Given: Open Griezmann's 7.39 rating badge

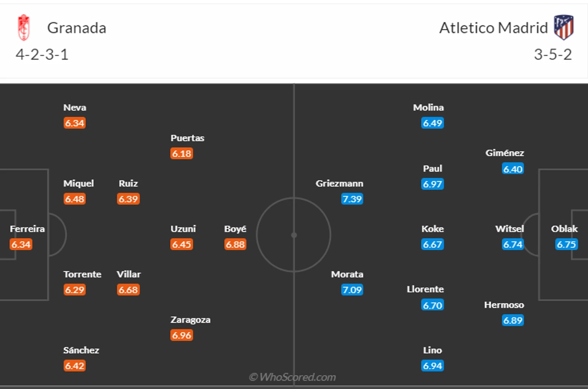Looking at the screenshot, I should 352,199.
